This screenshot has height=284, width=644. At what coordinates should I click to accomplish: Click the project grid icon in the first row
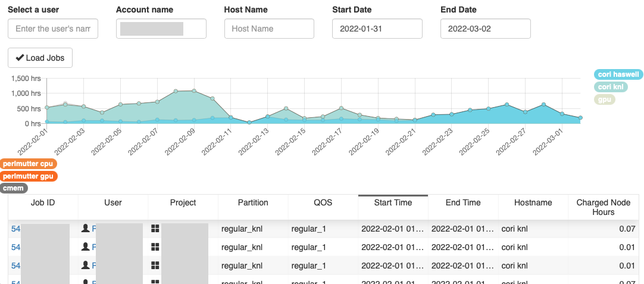155,228
